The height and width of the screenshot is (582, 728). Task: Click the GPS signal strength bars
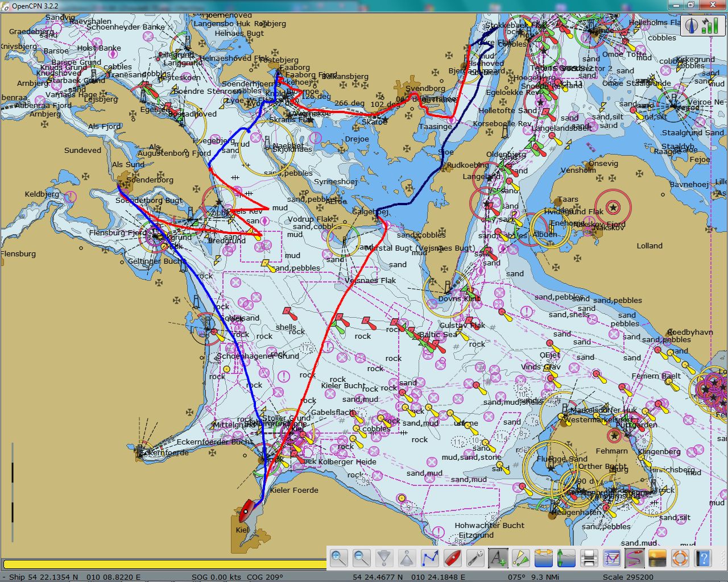[x=709, y=26]
